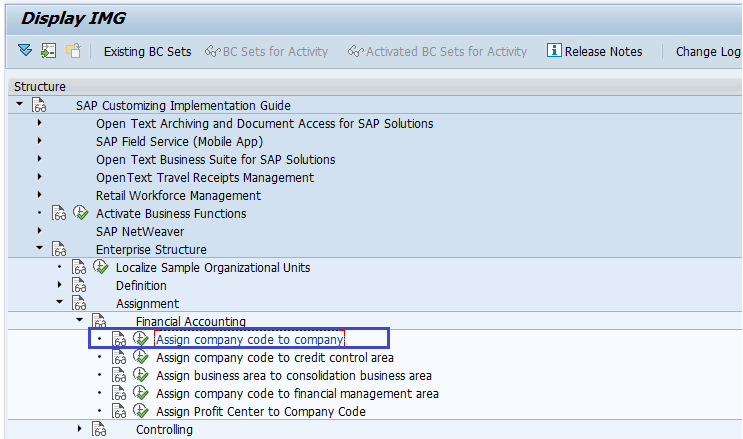This screenshot has width=743, height=439.
Task: Select 'Assign business area to consolidation business area' row
Action: (294, 375)
